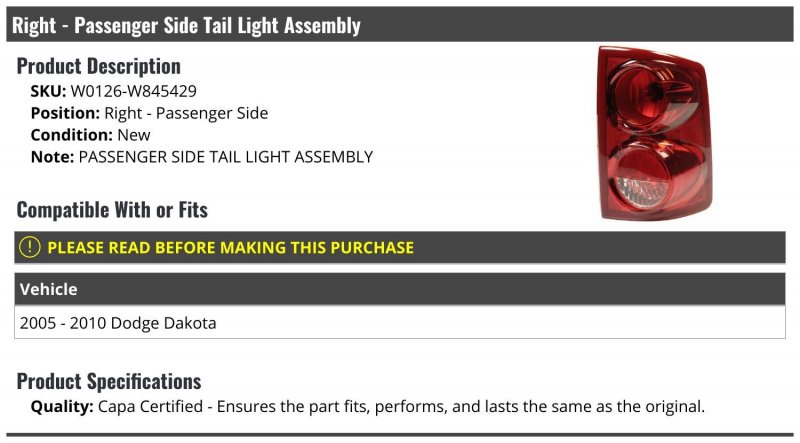This screenshot has height=443, width=800.
Task: Click the PLEASE READ yellow warning text
Action: pos(230,248)
